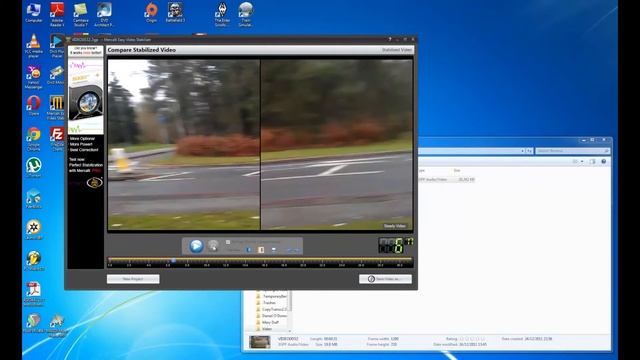Open the Yahoo Messenger desktop icon
Image resolution: width=640 pixels, height=360 pixels.
[x=33, y=77]
